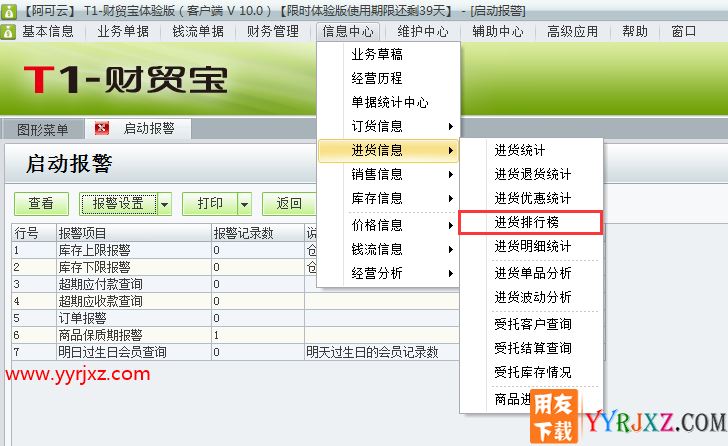Open the 辅助中心 menu

tap(498, 32)
